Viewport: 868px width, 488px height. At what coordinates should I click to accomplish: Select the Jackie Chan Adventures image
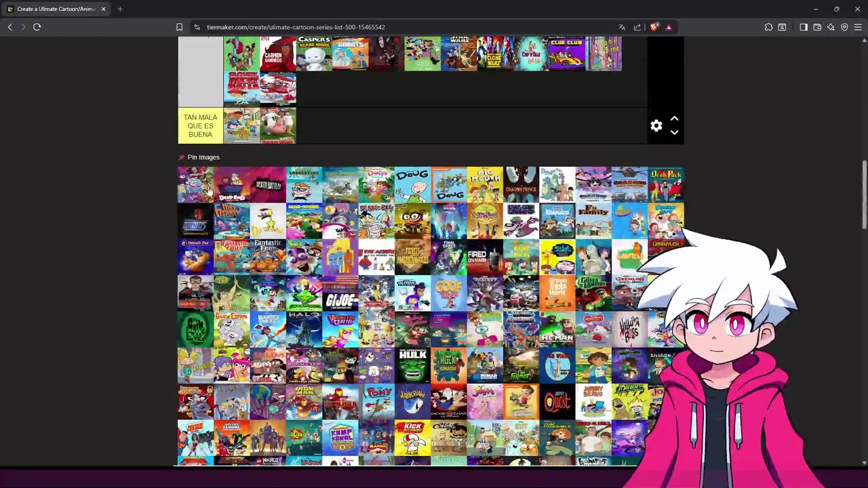click(x=449, y=401)
